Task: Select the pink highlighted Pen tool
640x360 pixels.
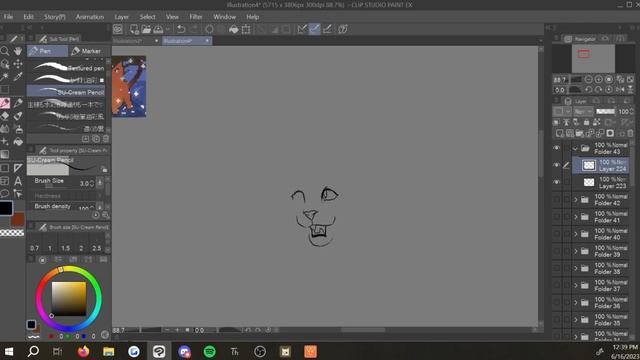Action: (5, 103)
